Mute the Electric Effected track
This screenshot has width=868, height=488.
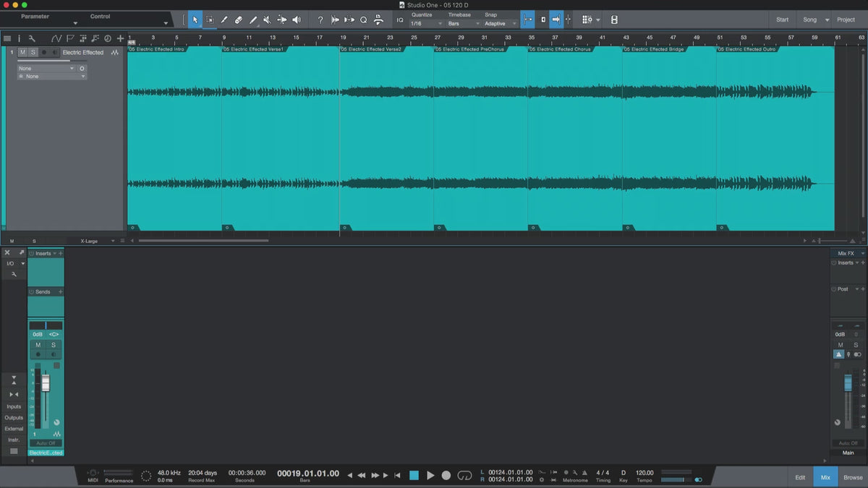tap(22, 52)
